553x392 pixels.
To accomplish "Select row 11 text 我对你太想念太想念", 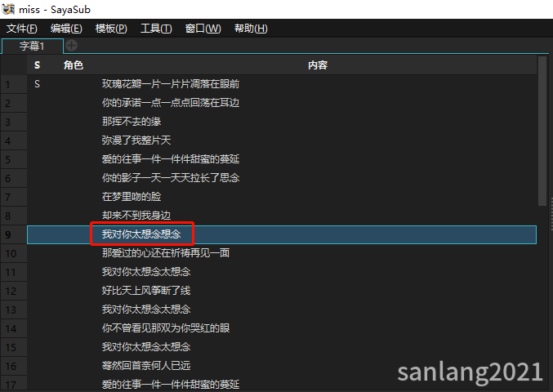I will (146, 272).
